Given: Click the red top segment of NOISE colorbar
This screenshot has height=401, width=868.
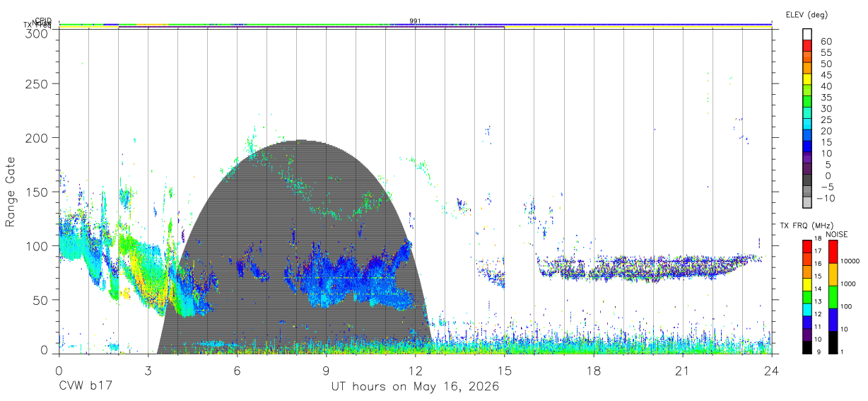Looking at the screenshot, I should (x=833, y=251).
